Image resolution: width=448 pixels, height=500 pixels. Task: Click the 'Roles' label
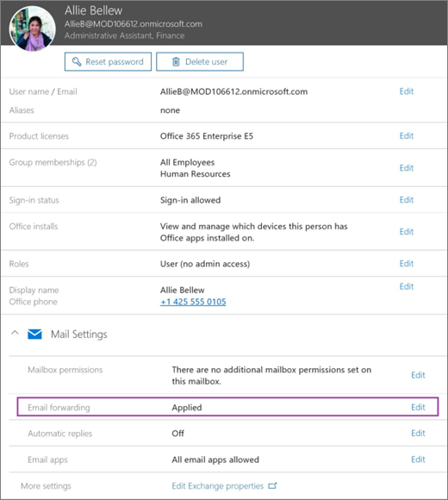click(x=19, y=264)
